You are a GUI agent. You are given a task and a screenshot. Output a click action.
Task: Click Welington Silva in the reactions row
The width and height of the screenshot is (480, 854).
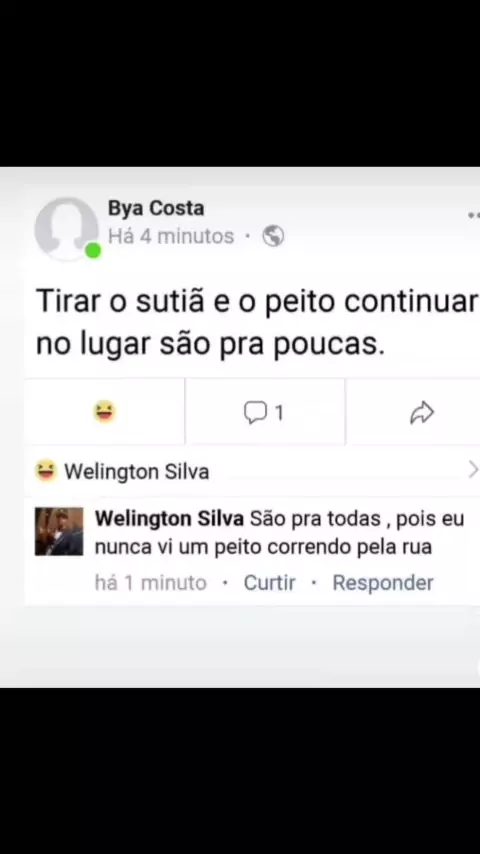(x=137, y=472)
